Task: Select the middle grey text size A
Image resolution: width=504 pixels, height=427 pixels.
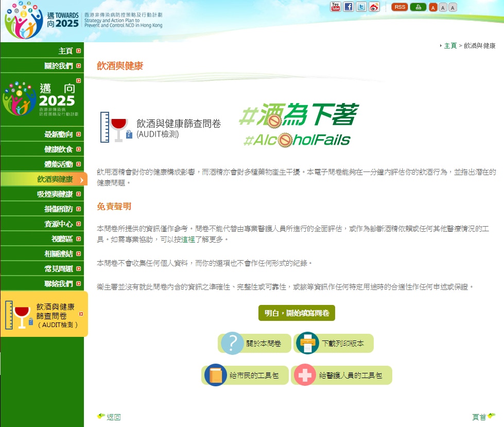Action: pyautogui.click(x=443, y=7)
